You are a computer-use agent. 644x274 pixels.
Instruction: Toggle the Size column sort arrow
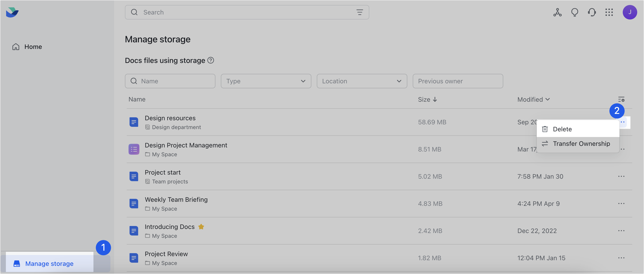click(x=435, y=99)
